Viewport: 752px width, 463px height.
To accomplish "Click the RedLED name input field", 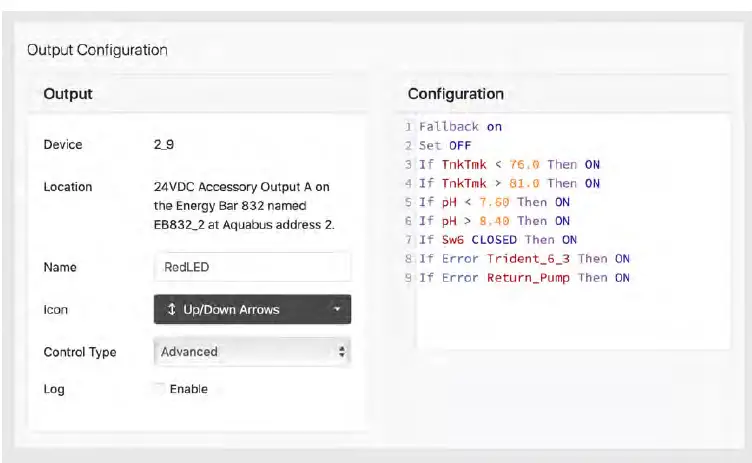I will 252,267.
